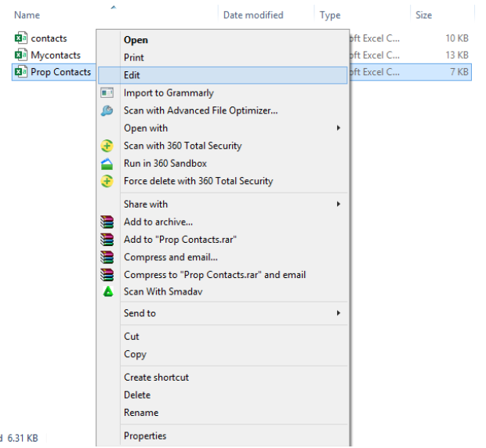Select Create shortcut
Viewport: 486px width, 448px height.
(x=223, y=378)
